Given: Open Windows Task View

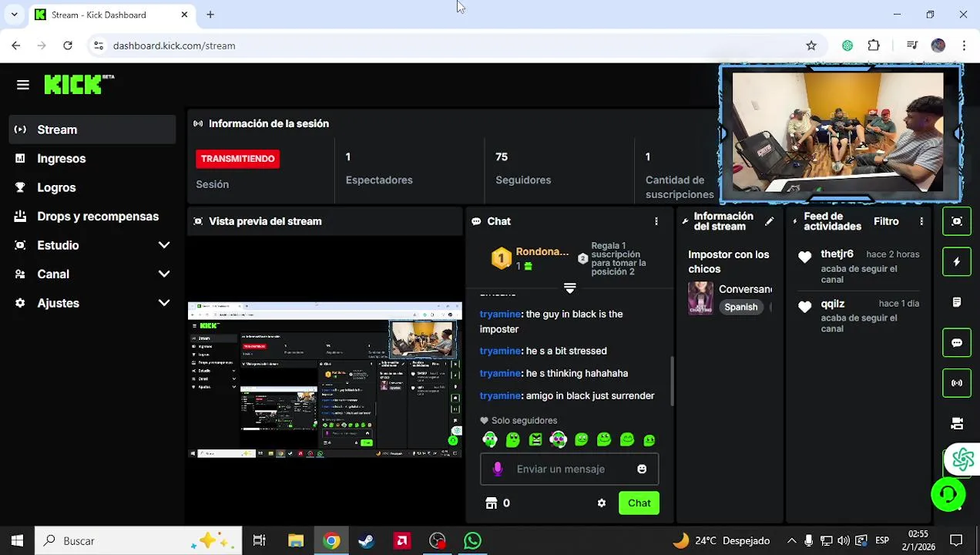Looking at the screenshot, I should pos(260,541).
